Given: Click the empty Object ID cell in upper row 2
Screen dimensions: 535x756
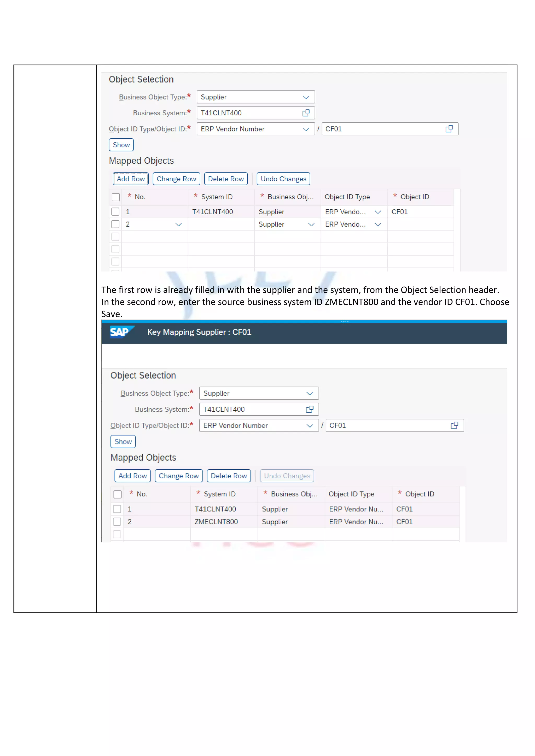Looking at the screenshot, I should click(420, 224).
